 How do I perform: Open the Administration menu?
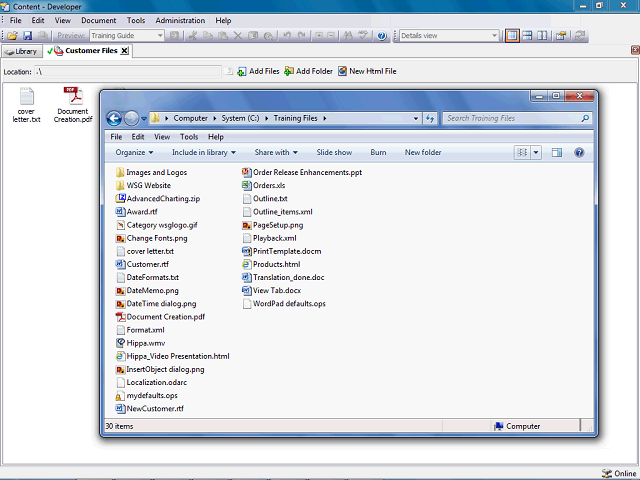(x=180, y=20)
